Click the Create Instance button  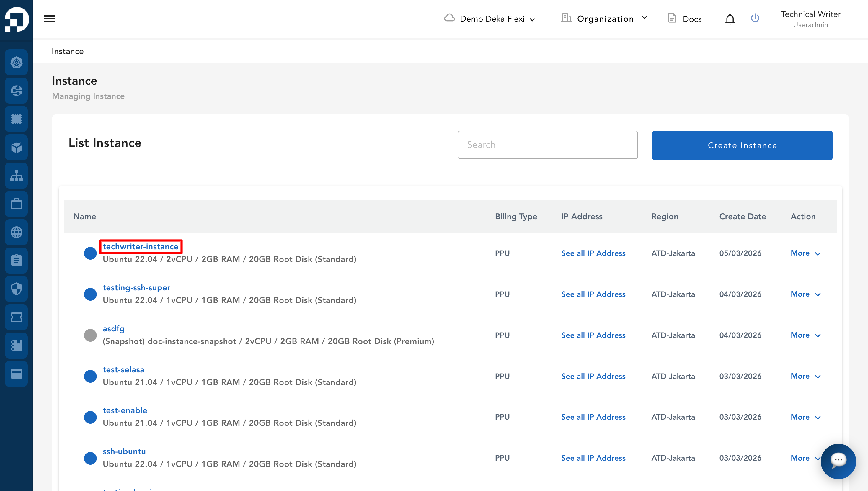[742, 145]
